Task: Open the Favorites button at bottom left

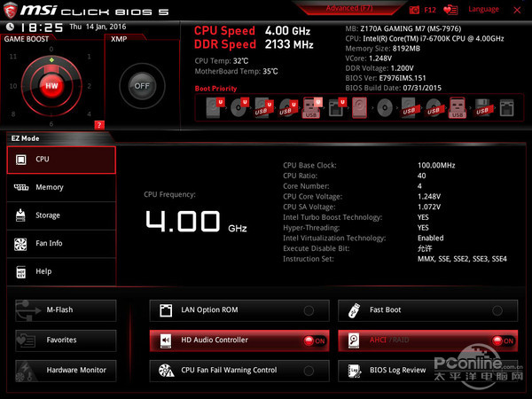Action: [66, 340]
